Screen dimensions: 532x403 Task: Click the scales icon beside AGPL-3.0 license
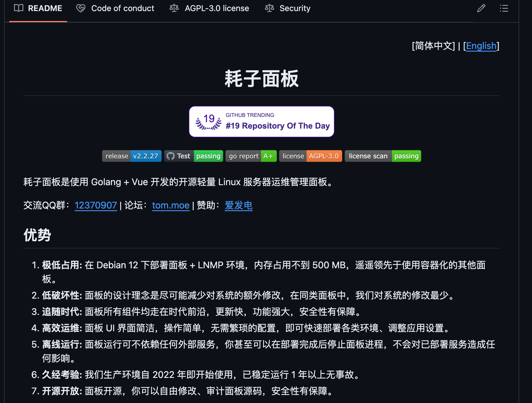pos(174,8)
